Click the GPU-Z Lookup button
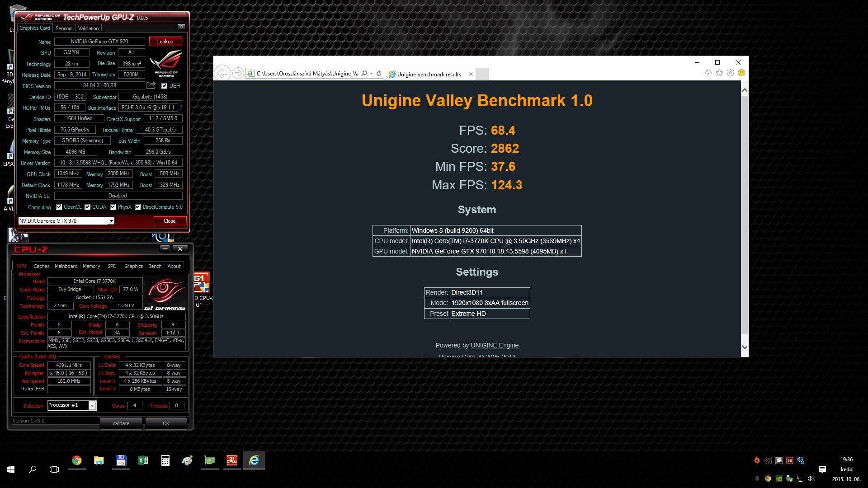 coord(165,42)
